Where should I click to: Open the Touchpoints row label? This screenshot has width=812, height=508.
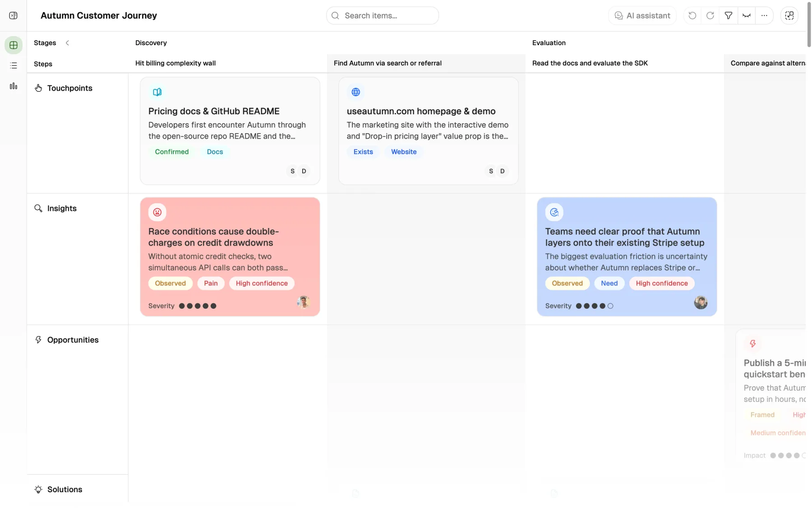[x=69, y=88]
